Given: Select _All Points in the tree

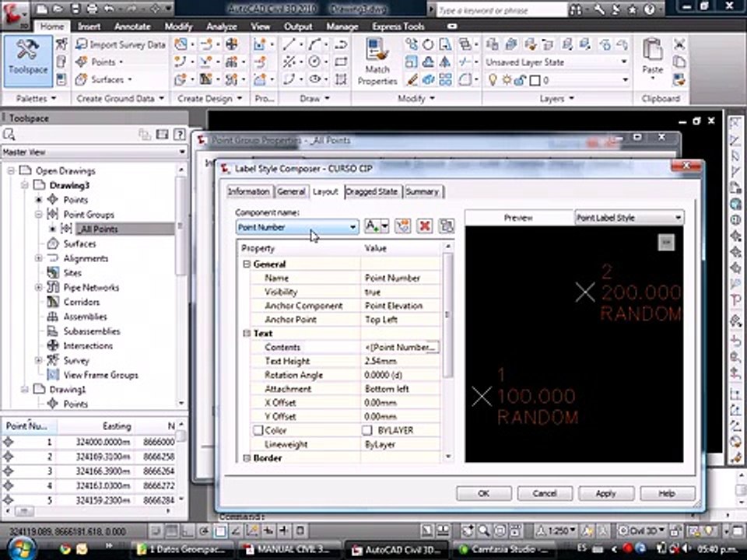Looking at the screenshot, I should 97,229.
